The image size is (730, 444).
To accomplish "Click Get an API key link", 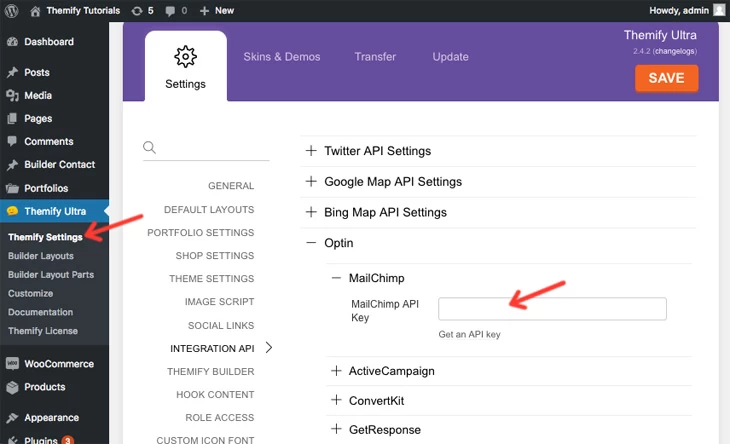I will click(x=469, y=334).
